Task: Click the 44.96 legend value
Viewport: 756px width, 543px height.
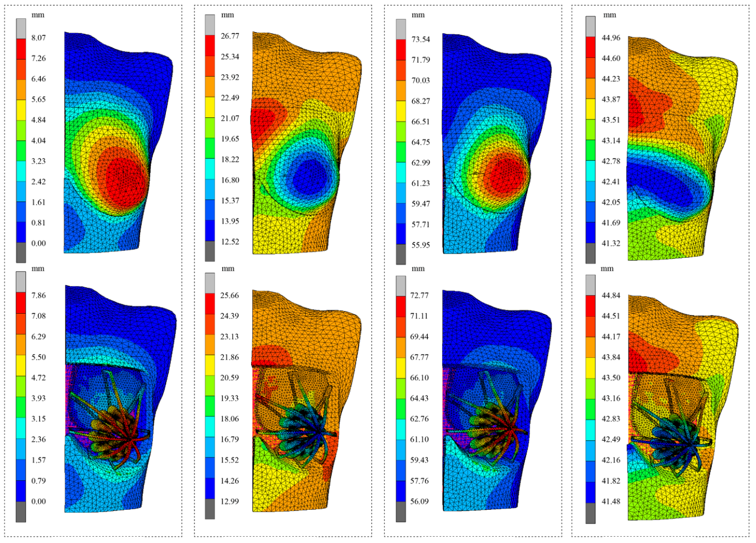Action: pos(611,38)
